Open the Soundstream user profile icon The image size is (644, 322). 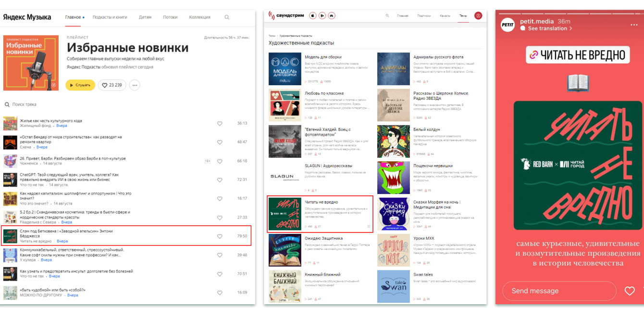(x=478, y=15)
